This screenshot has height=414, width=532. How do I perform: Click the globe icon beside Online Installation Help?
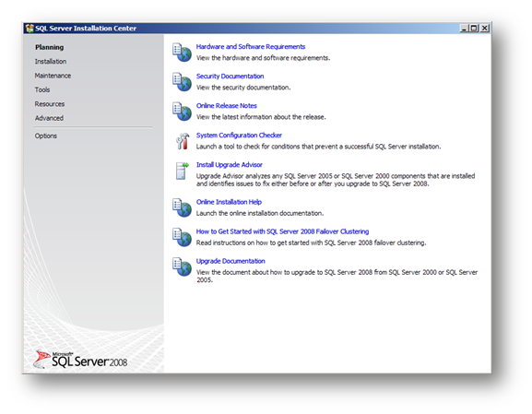182,207
